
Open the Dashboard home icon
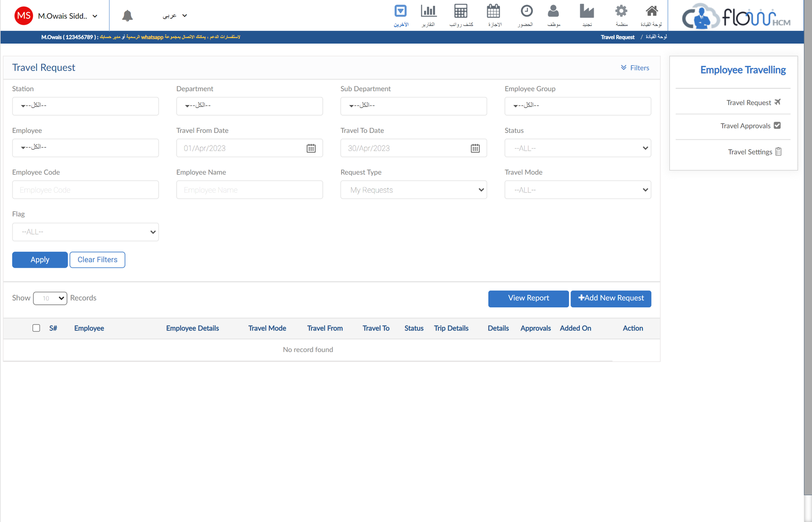coord(652,11)
